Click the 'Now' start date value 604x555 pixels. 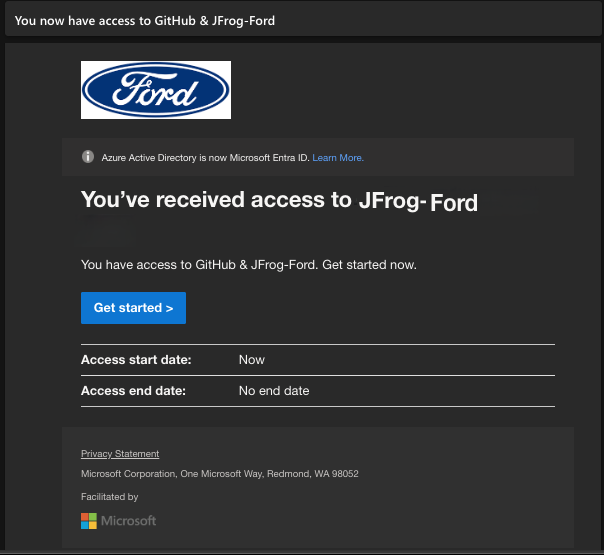[x=252, y=360]
